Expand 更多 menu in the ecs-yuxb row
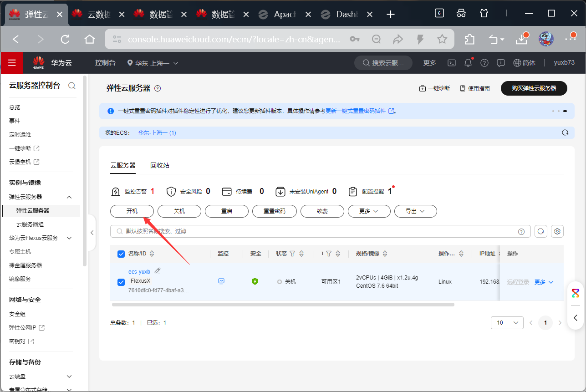The image size is (586, 392). (544, 282)
